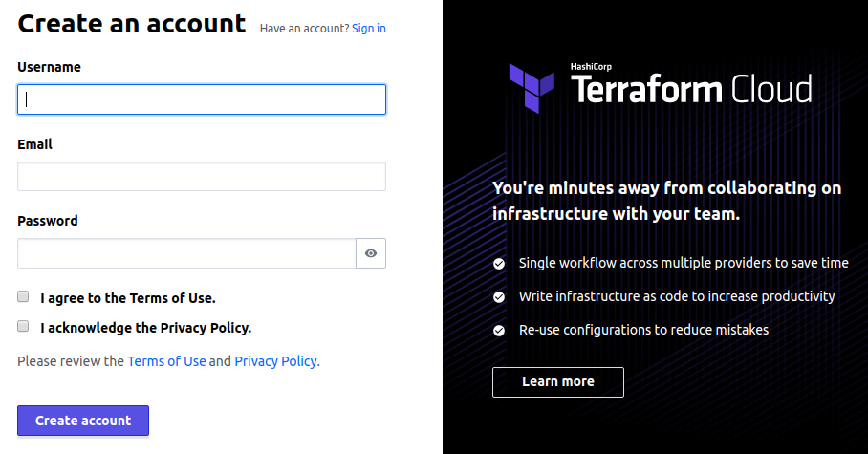The image size is (868, 454).
Task: Click the 'Email' field label
Action: 35,144
